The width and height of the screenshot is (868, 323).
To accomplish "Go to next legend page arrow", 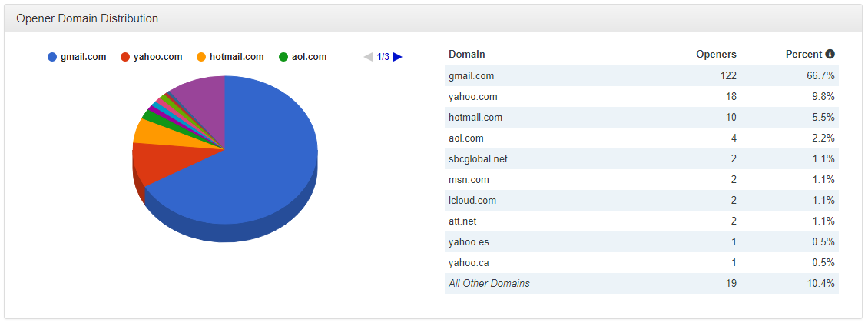I will click(398, 57).
